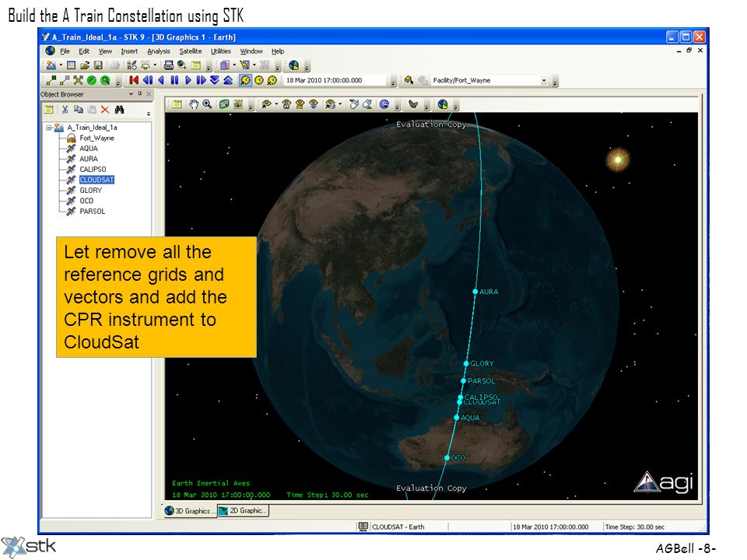This screenshot has width=747, height=560.
Task: Select the grab hand tool in 3D toolbar
Action: click(193, 104)
